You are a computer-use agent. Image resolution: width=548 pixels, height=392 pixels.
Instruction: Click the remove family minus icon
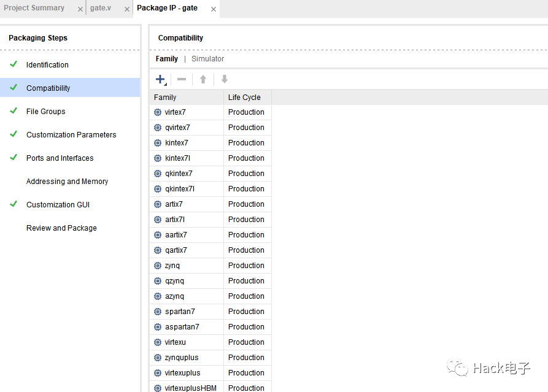point(182,79)
